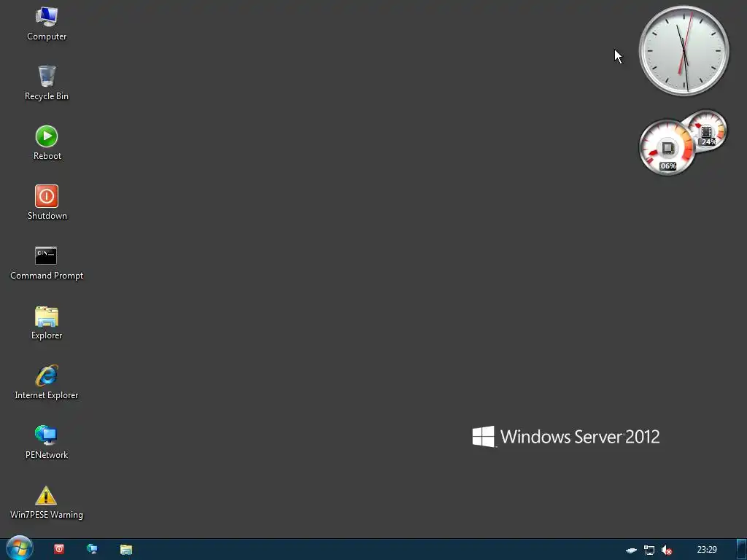
Task: Click the green Reboot desktop icon
Action: pyautogui.click(x=47, y=143)
